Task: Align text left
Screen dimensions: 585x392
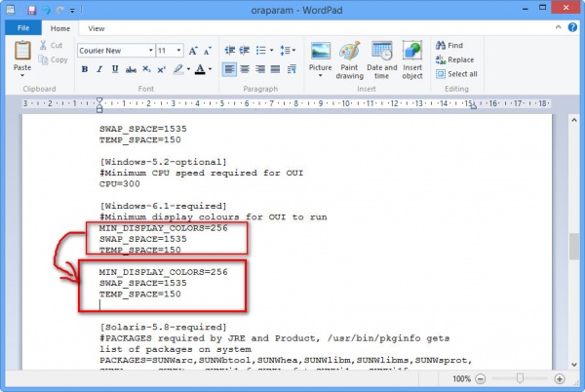Action: [x=229, y=69]
